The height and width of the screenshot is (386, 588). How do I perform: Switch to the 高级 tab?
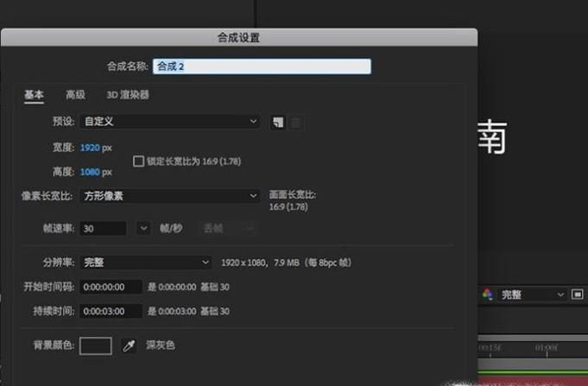[x=76, y=95]
